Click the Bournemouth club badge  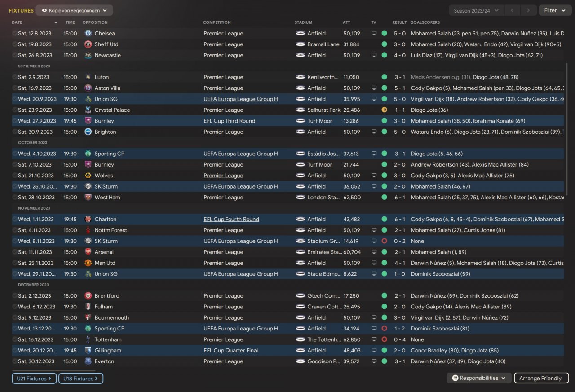(88, 318)
